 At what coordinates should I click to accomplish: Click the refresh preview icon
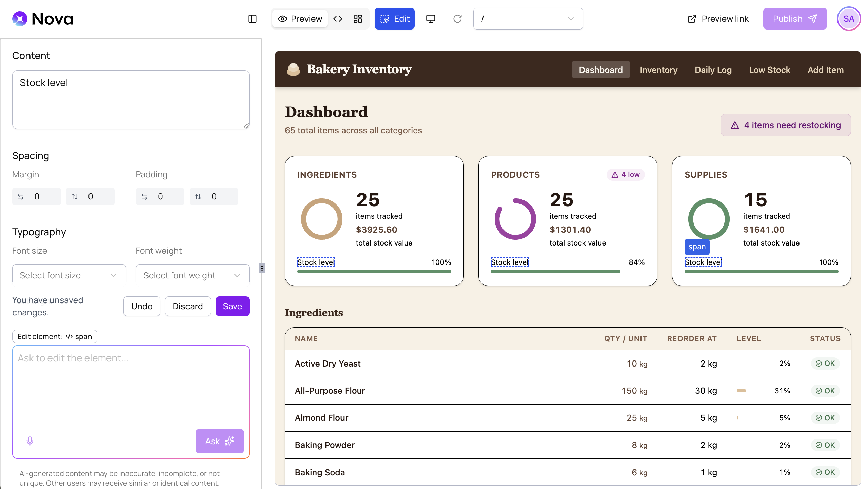tap(457, 19)
